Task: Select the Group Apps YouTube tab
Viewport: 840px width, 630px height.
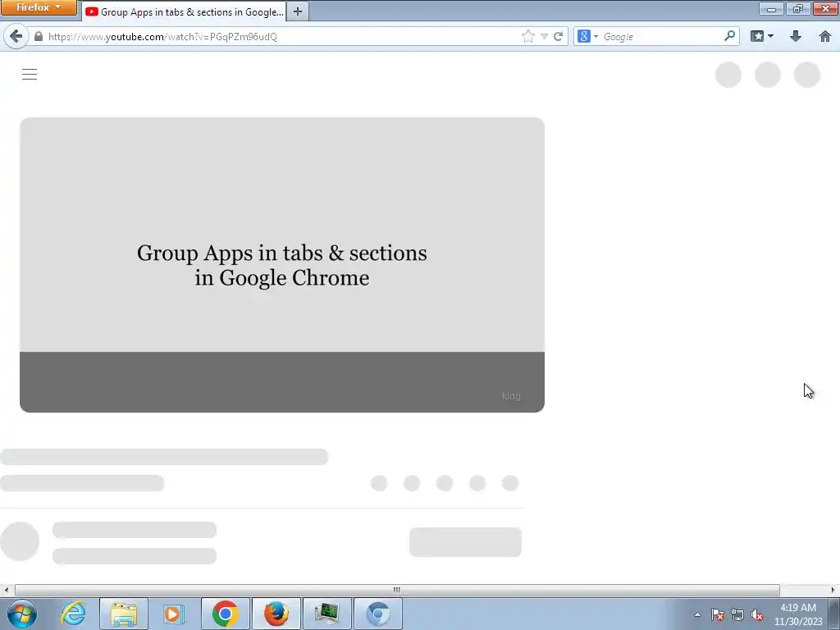Action: coord(185,11)
